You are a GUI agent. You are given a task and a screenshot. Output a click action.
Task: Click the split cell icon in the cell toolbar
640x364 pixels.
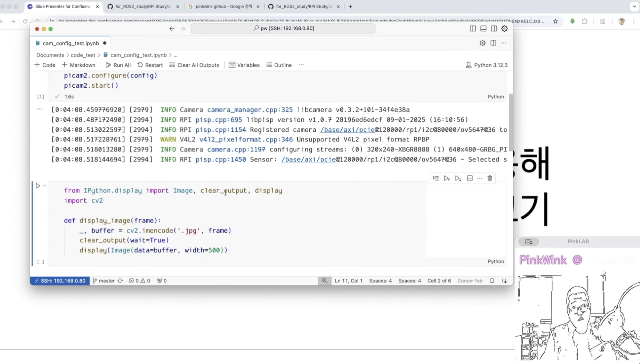coord(469,178)
